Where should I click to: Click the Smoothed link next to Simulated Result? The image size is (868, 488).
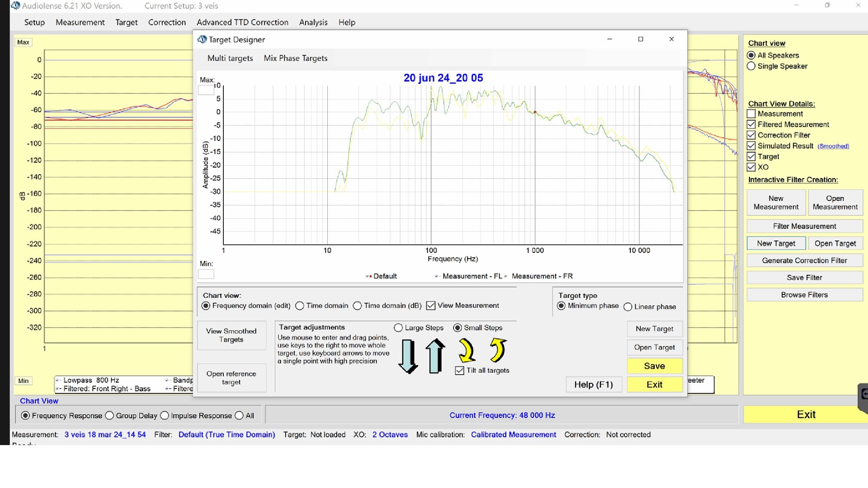coord(833,146)
